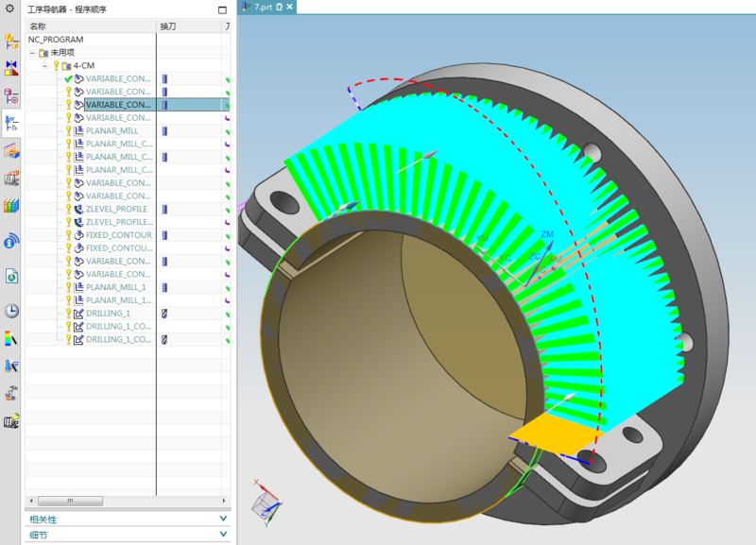Expand the 相关性 section
This screenshot has width=756, height=545.
point(223,519)
